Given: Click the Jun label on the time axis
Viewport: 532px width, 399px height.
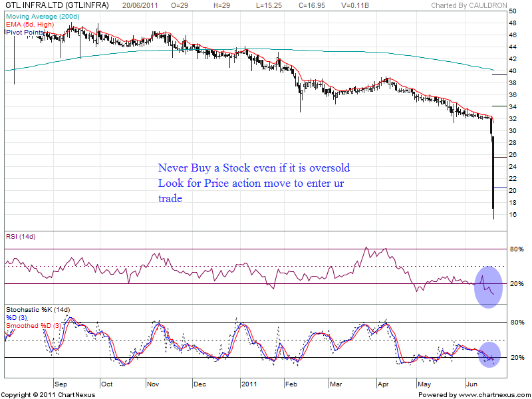Looking at the screenshot, I should 471,384.
